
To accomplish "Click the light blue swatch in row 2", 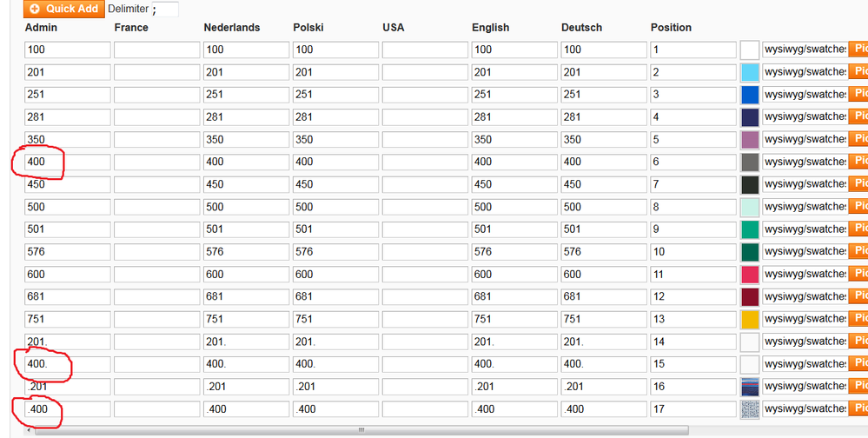I will [750, 72].
